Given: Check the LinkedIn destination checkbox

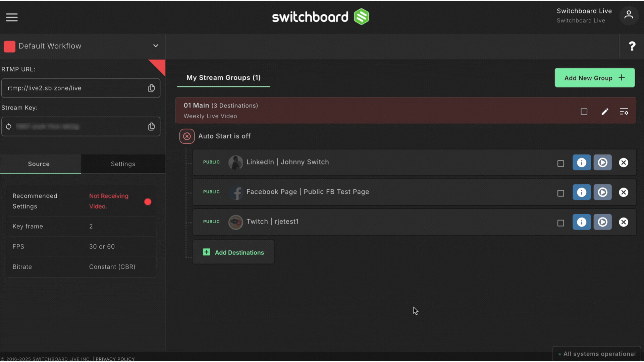Looking at the screenshot, I should [560, 164].
